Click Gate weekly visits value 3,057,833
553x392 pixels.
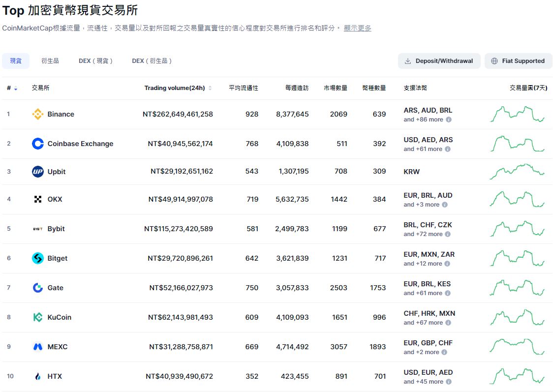[x=292, y=288]
